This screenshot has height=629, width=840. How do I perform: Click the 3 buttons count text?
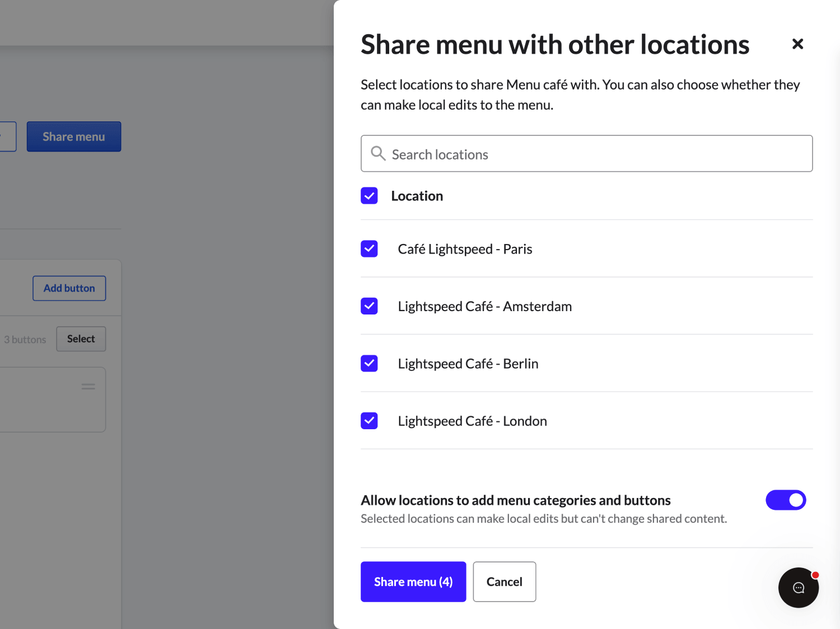[x=25, y=340]
